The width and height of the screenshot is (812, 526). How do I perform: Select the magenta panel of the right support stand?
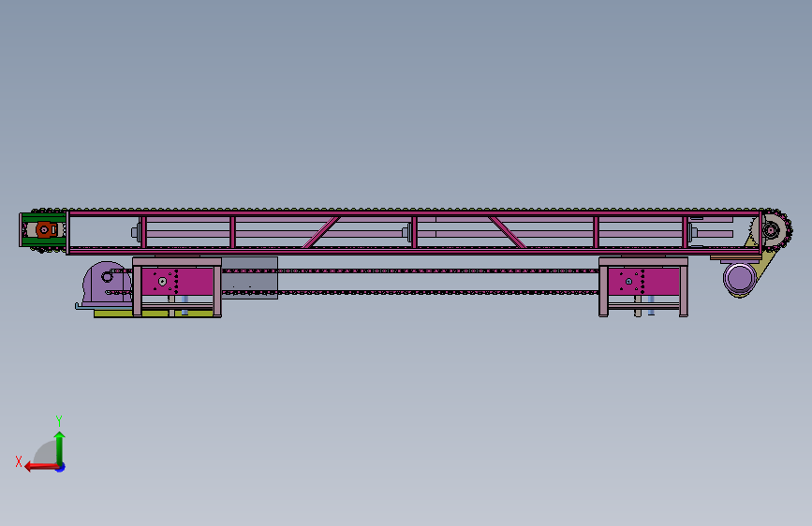[x=643, y=282]
